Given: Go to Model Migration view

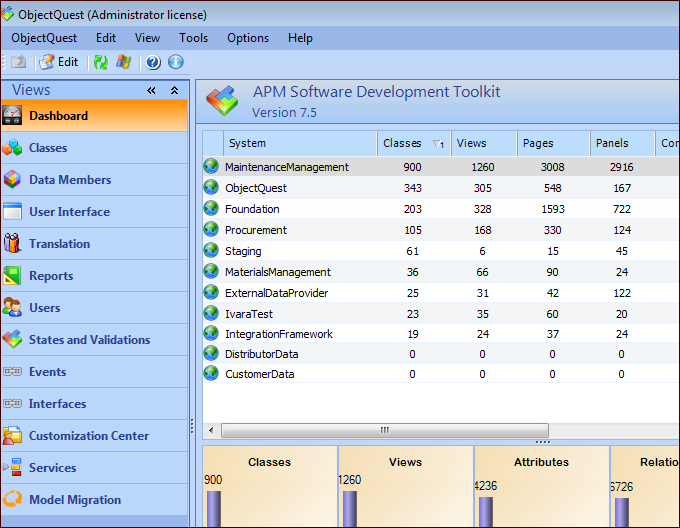Looking at the screenshot, I should [x=74, y=500].
